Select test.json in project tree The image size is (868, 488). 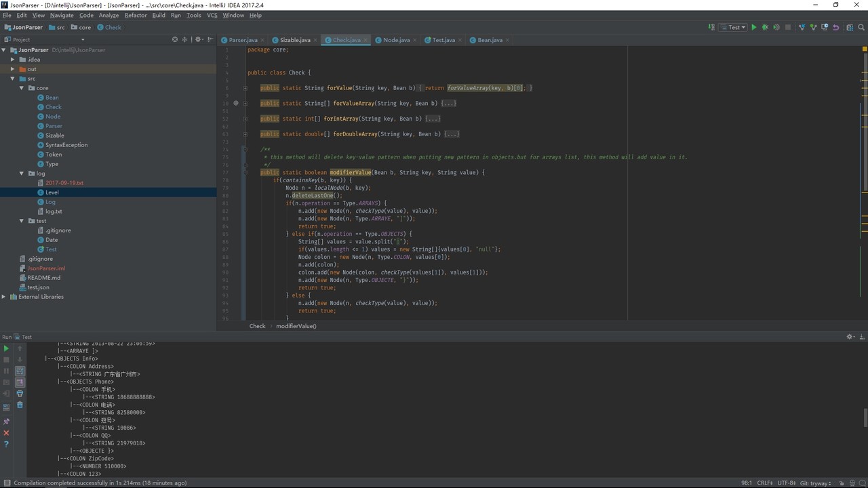coord(38,287)
